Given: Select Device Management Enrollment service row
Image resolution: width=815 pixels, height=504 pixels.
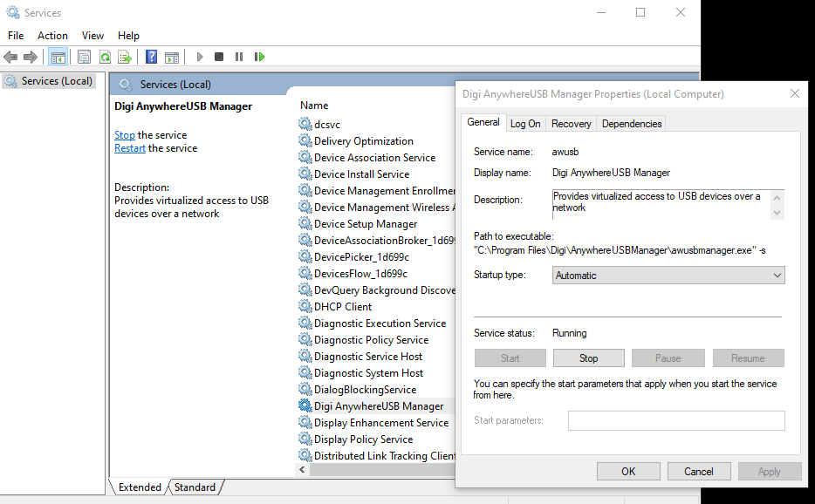Looking at the screenshot, I should pos(377,191).
